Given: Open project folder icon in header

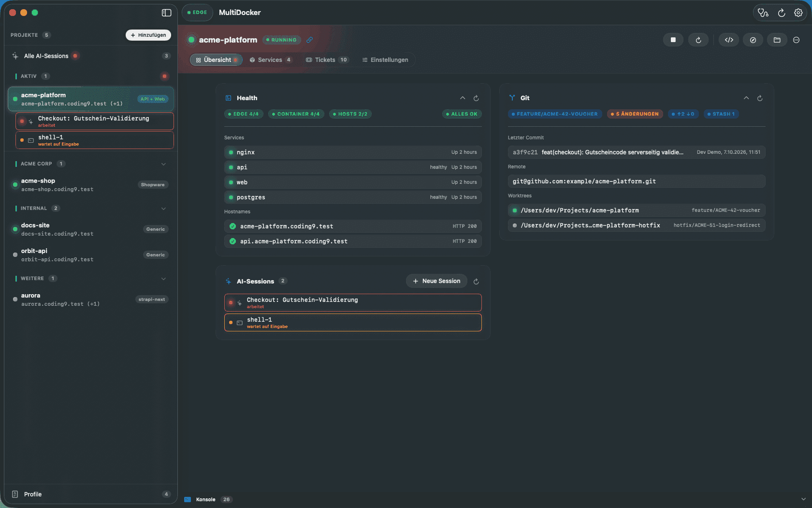Looking at the screenshot, I should 777,40.
